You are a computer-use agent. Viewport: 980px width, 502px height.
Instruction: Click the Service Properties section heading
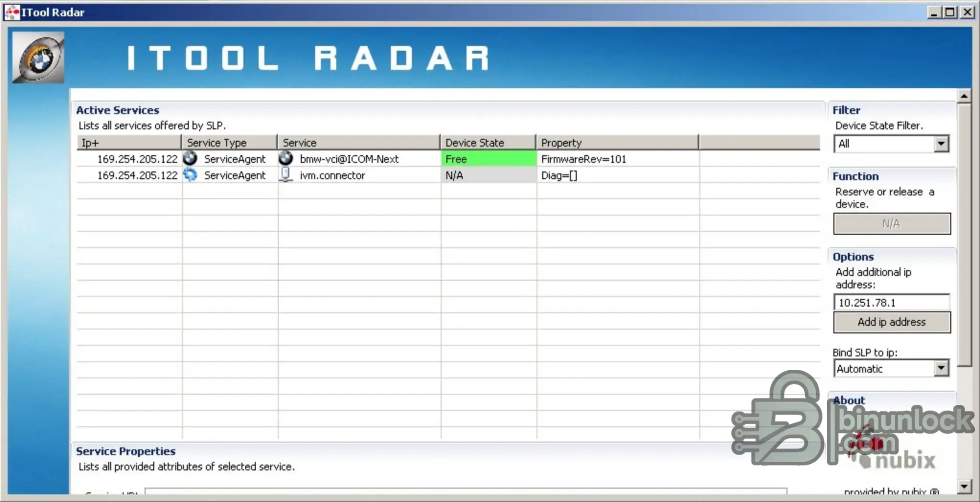125,451
